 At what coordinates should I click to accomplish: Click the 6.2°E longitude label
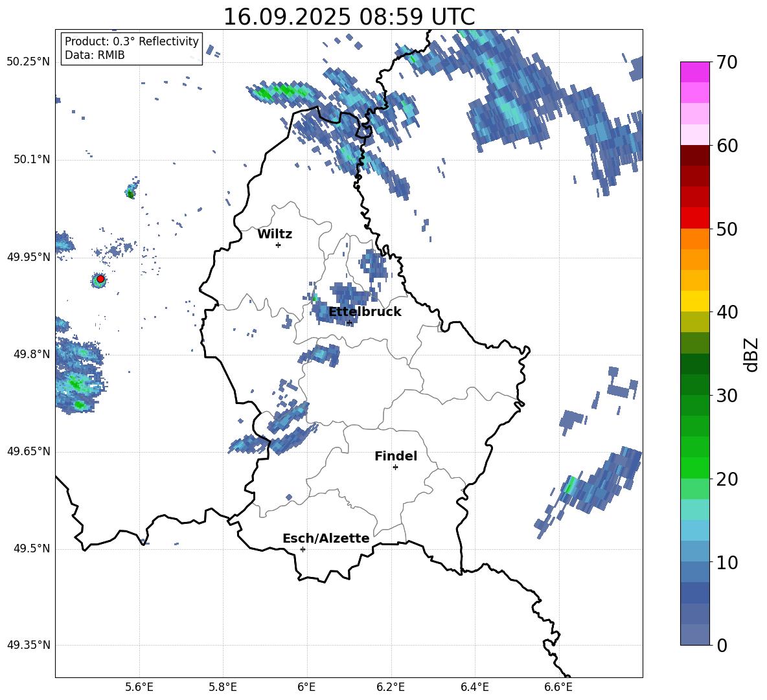pos(391,687)
